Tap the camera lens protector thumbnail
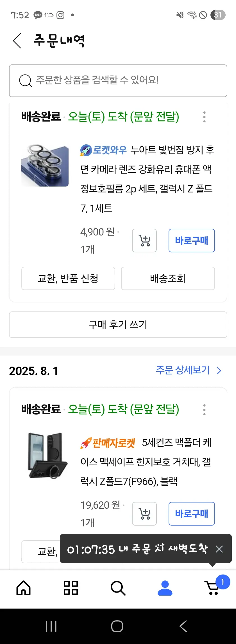 click(45, 165)
